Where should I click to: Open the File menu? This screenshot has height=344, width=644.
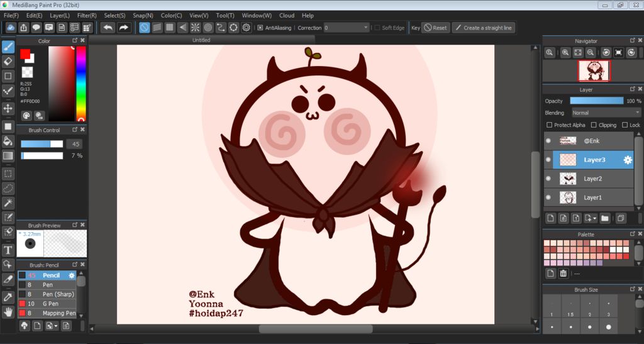pos(11,16)
